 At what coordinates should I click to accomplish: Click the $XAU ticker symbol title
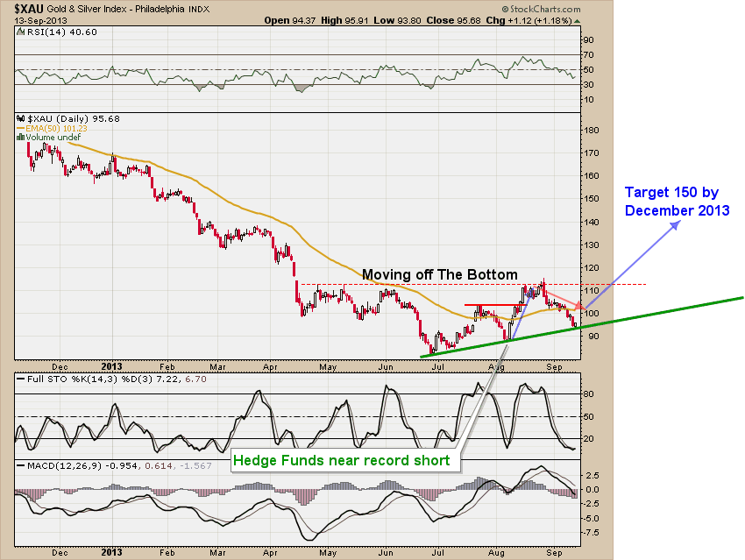pos(28,8)
